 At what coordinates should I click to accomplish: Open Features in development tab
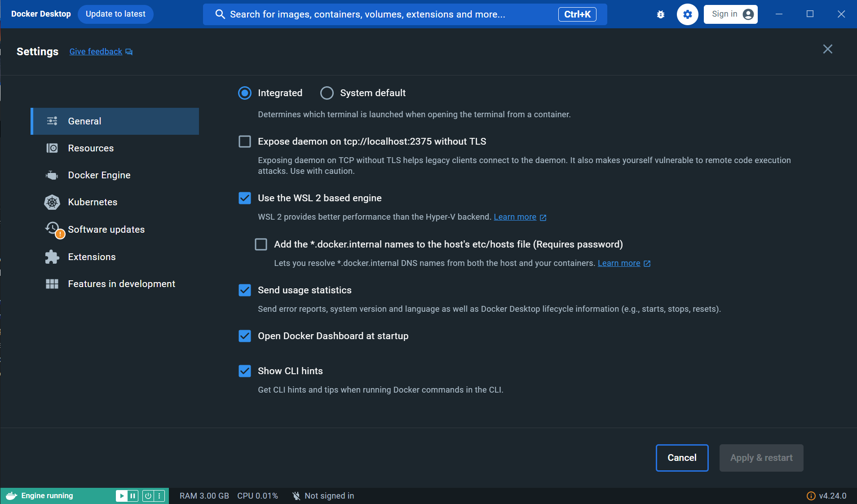pos(115,284)
